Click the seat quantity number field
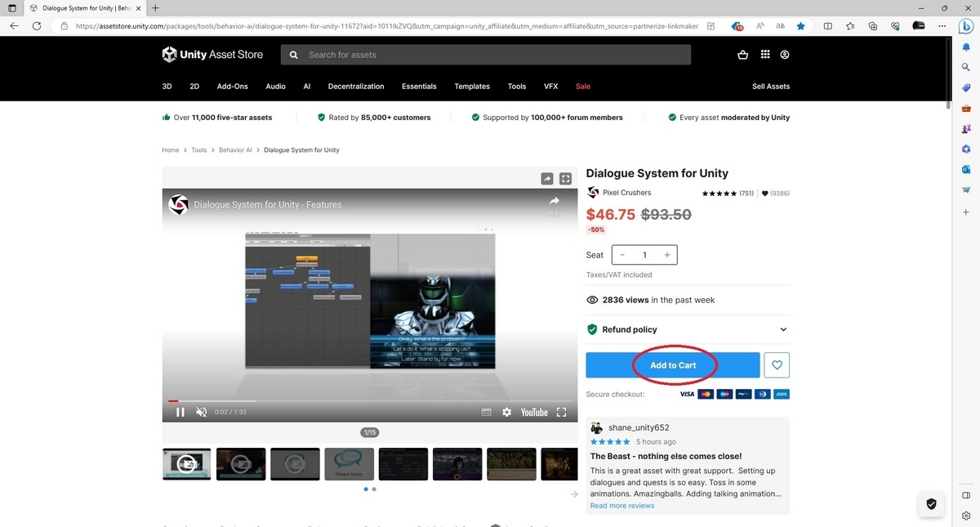The height and width of the screenshot is (527, 980). point(644,255)
